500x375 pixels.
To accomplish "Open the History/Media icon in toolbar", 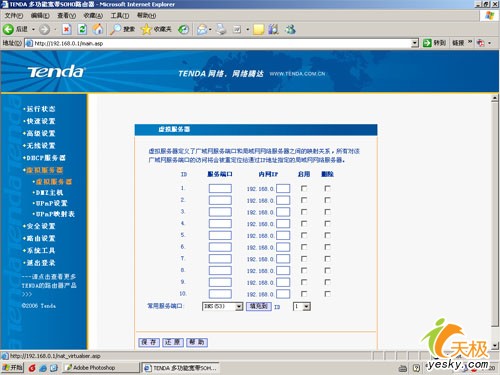I will (183, 29).
